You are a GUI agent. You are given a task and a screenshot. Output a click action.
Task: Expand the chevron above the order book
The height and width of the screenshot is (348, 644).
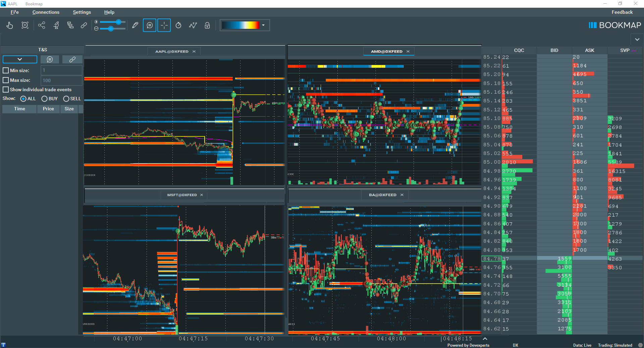click(x=637, y=40)
